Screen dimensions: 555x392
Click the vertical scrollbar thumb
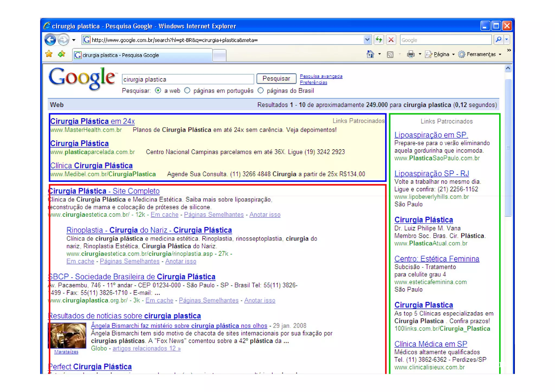point(508,148)
